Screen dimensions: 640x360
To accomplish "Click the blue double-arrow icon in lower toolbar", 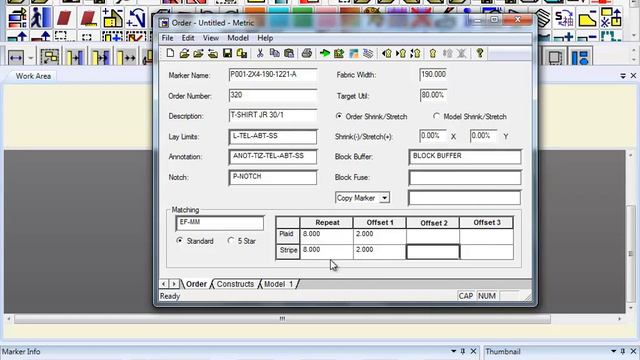I will pos(16,58).
